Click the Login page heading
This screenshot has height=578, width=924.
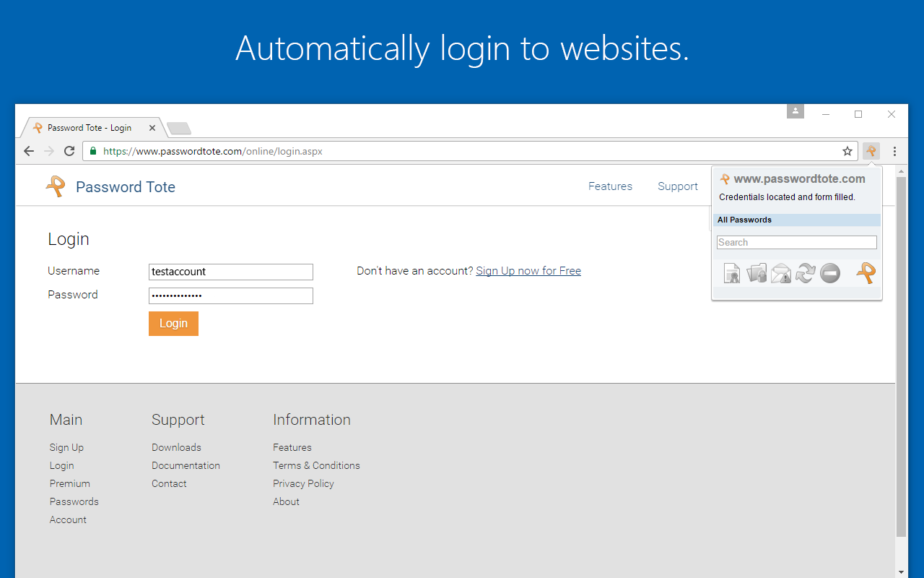tap(69, 239)
